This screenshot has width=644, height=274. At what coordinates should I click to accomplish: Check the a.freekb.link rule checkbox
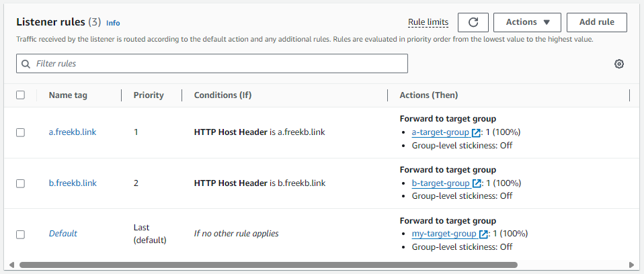tap(20, 132)
